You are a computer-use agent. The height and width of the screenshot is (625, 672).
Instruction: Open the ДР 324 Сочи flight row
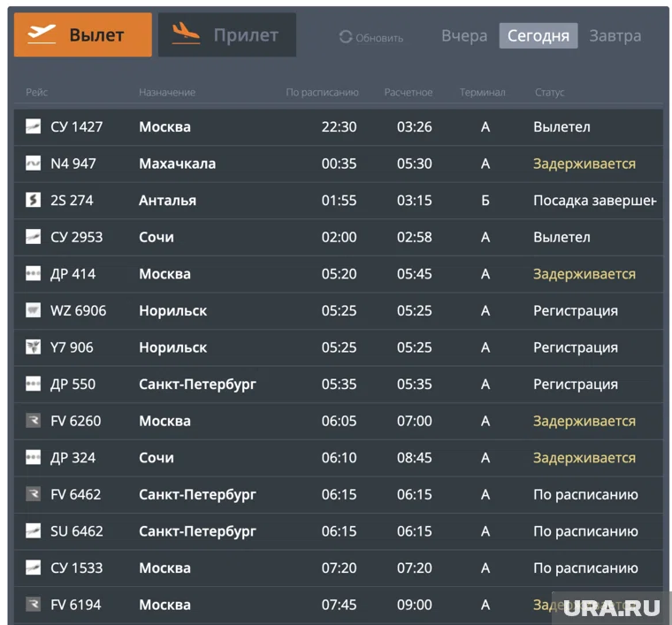click(338, 458)
